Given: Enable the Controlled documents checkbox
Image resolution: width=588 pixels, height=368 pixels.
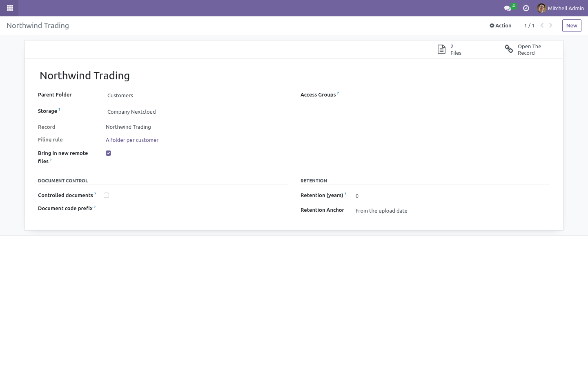Looking at the screenshot, I should point(106,195).
